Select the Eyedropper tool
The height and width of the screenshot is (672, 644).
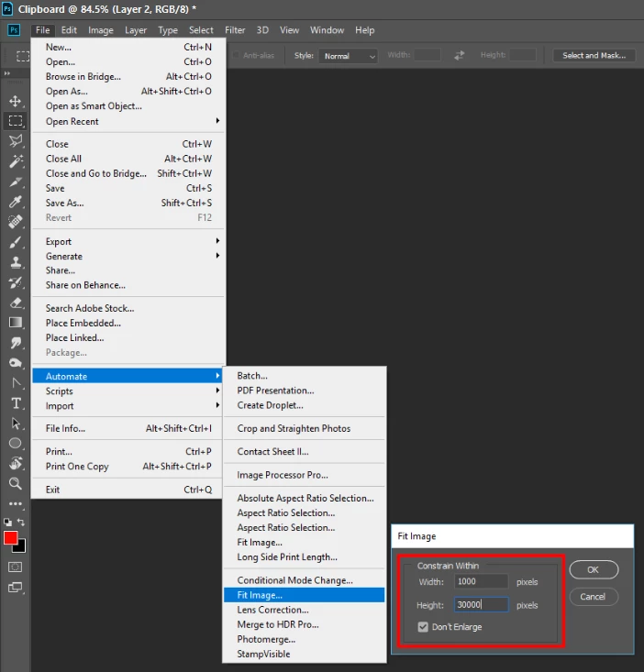tap(16, 202)
